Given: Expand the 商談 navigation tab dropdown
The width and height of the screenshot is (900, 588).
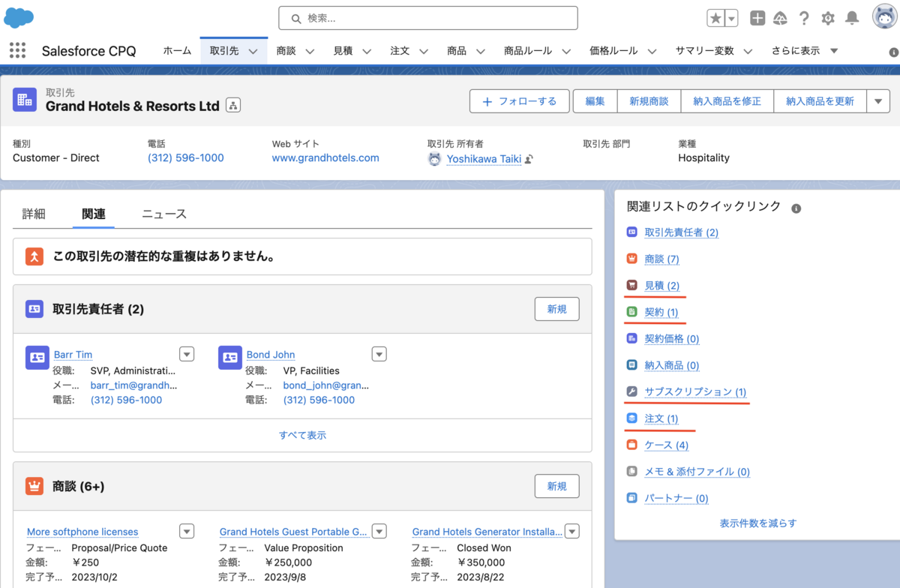Looking at the screenshot, I should pos(310,50).
